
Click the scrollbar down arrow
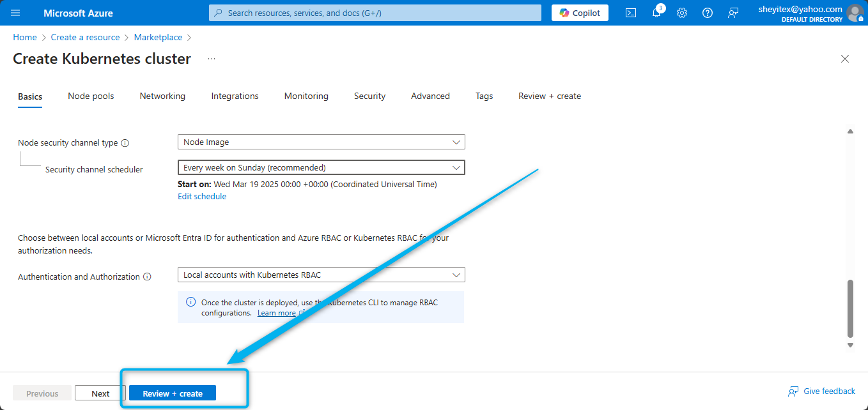click(850, 345)
